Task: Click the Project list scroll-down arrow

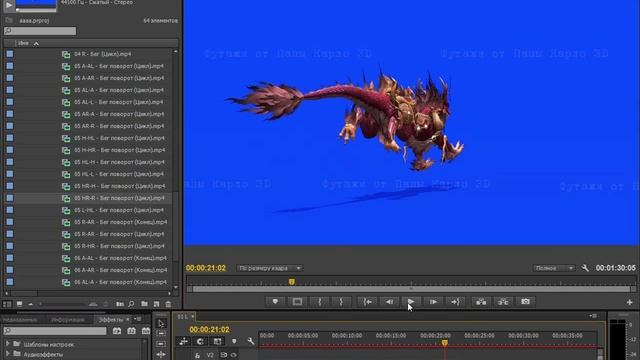Action: click(176, 287)
